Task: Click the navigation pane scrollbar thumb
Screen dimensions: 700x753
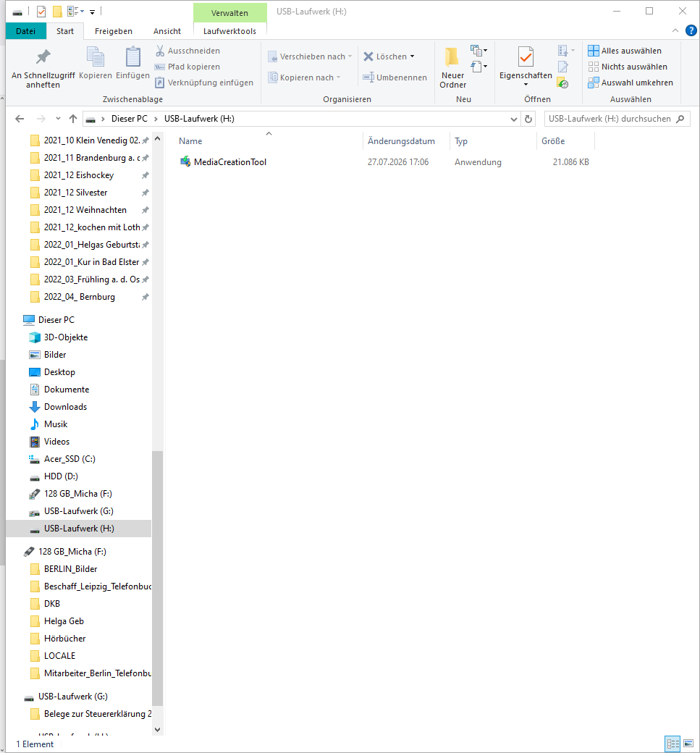Action: [157, 579]
